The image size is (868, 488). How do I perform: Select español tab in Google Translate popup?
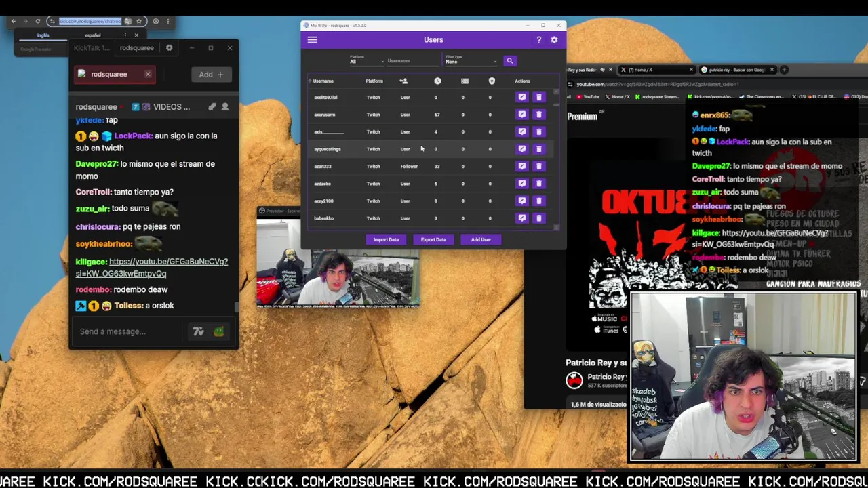pos(93,35)
